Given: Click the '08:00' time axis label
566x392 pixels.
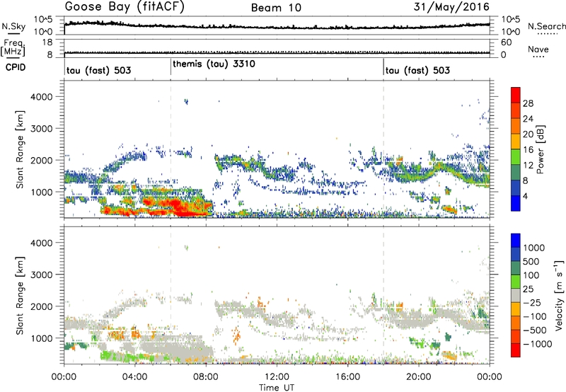Looking at the screenshot, I should (x=206, y=377).
